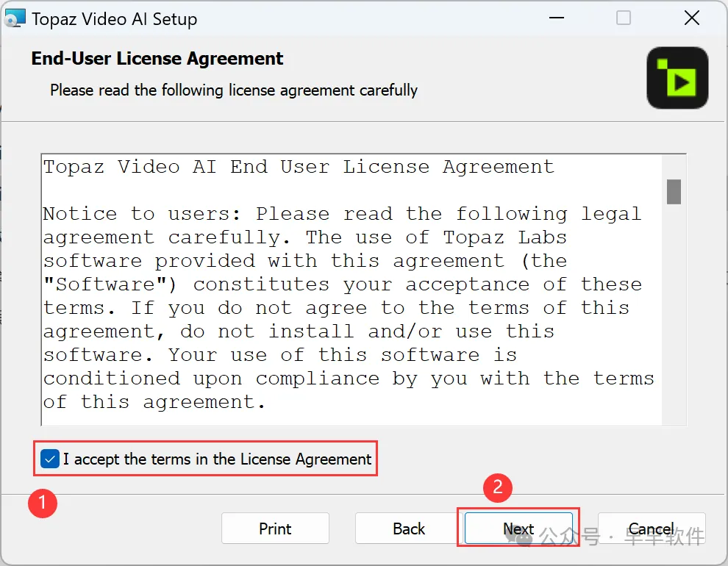The height and width of the screenshot is (566, 728).
Task: Click the setup installer icon in title bar
Action: [14, 19]
